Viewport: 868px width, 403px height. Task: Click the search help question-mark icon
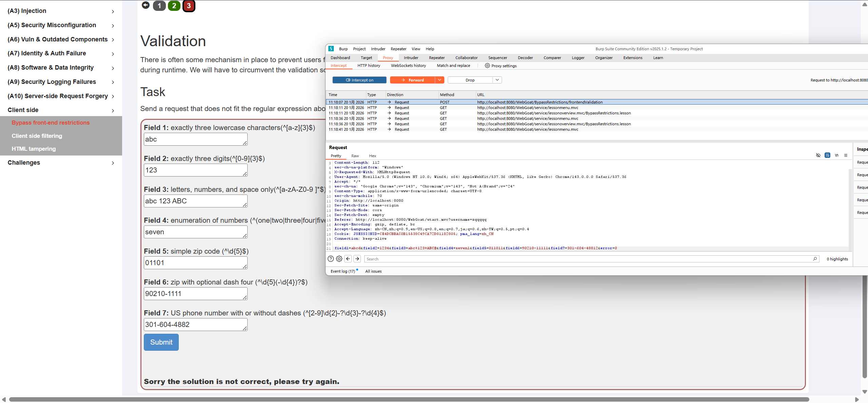[331, 259]
